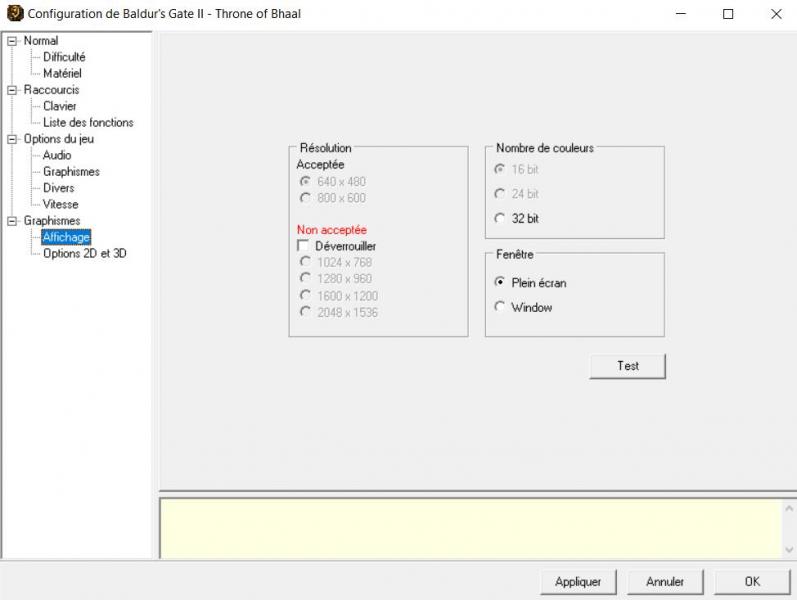The height and width of the screenshot is (600, 797).
Task: Confirm settings with OK button
Action: (x=752, y=582)
